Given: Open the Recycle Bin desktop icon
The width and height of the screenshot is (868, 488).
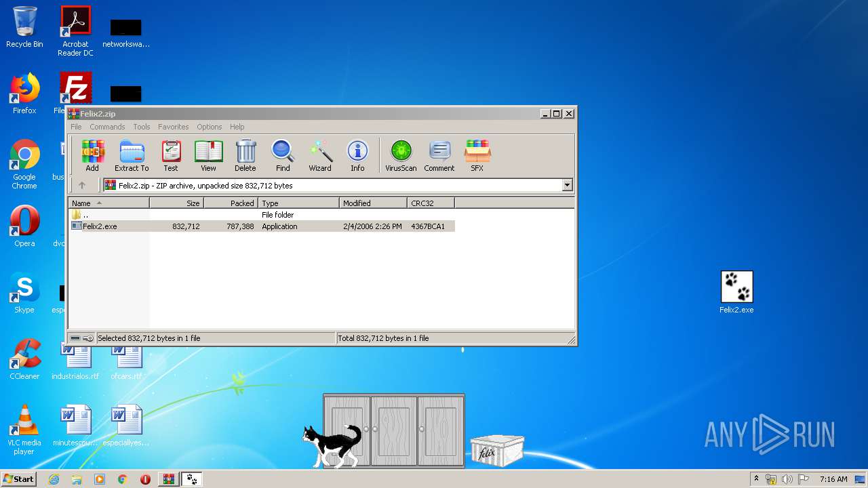Looking at the screenshot, I should coord(24,28).
